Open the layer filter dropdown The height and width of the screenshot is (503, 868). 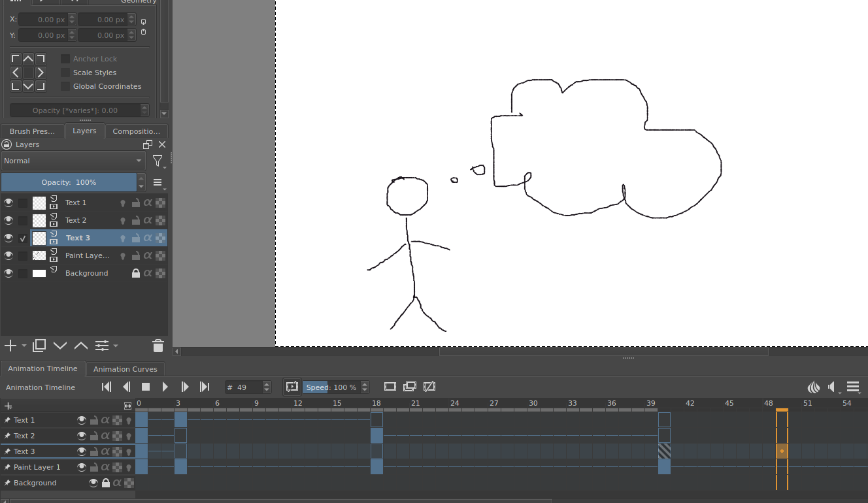click(158, 161)
